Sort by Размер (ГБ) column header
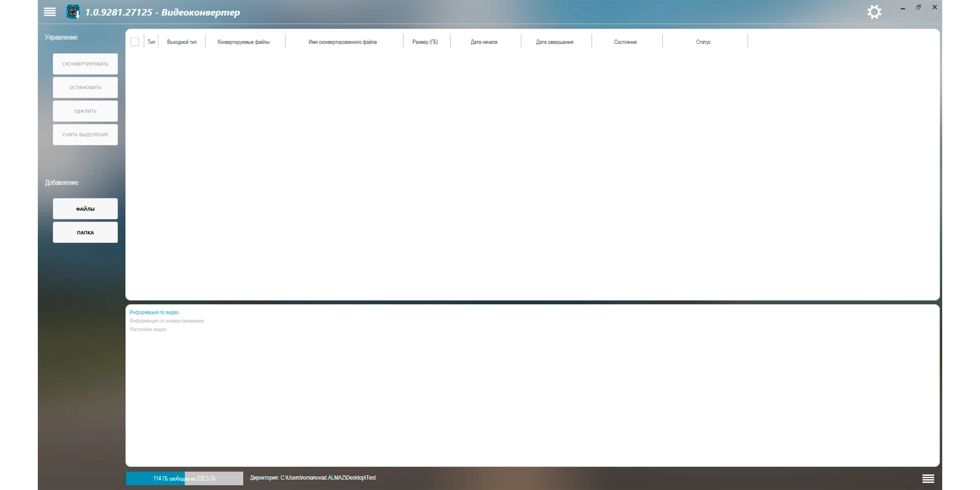This screenshot has width=980, height=490. point(425,42)
